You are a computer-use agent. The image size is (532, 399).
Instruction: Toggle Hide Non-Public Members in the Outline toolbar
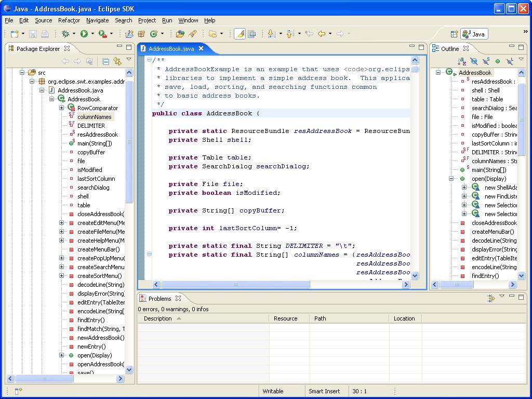click(x=498, y=61)
